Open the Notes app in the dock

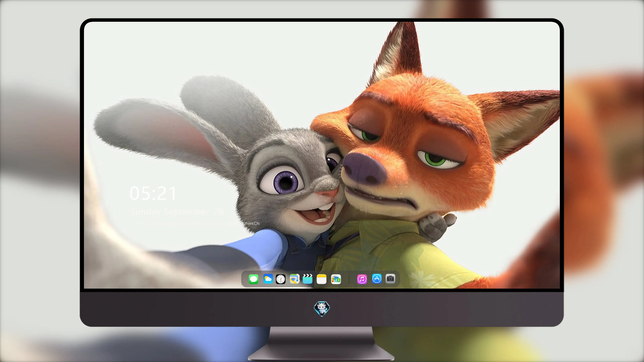[321, 279]
